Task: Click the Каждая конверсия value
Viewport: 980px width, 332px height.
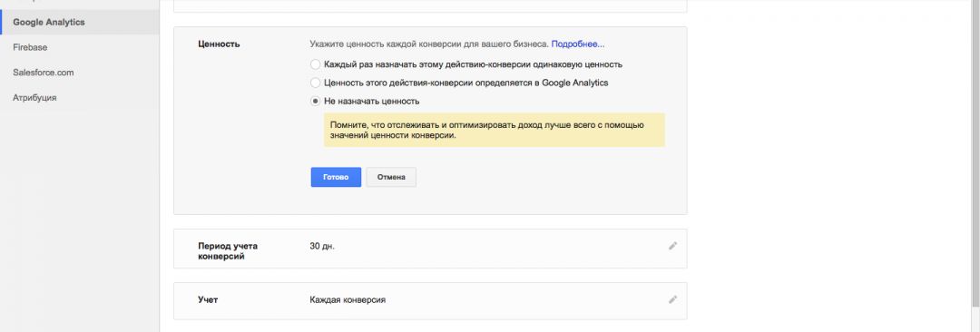Action: (348, 299)
